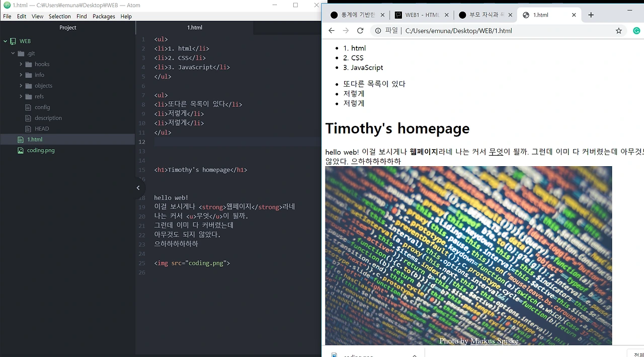
Task: Open the Edit menu in Atom
Action: click(x=22, y=16)
